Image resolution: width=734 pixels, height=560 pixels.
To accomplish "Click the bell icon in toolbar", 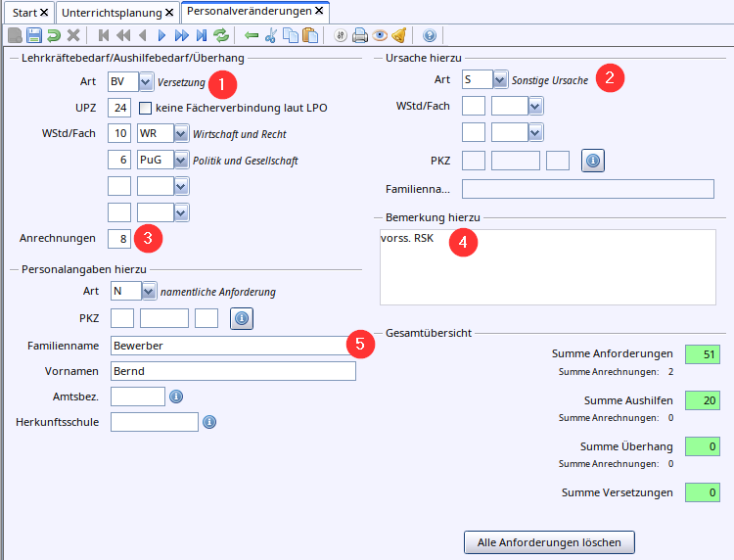I will (399, 35).
